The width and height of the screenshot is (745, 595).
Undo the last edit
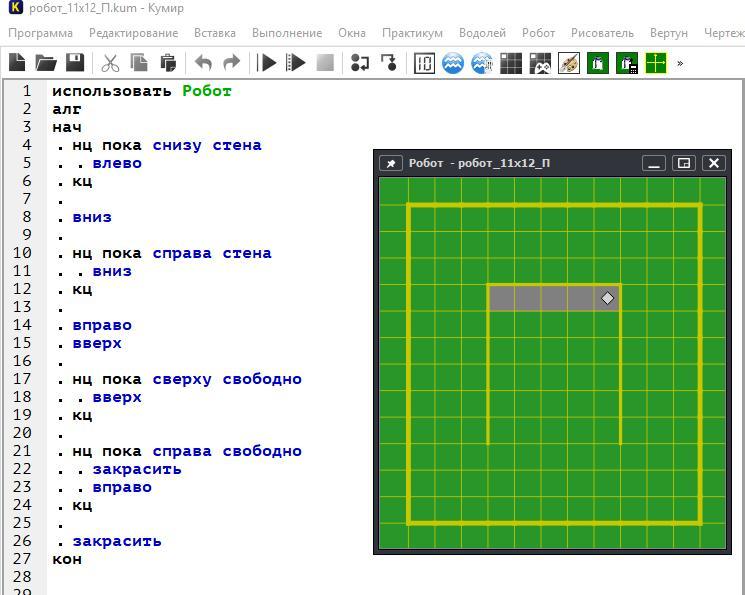click(x=203, y=63)
